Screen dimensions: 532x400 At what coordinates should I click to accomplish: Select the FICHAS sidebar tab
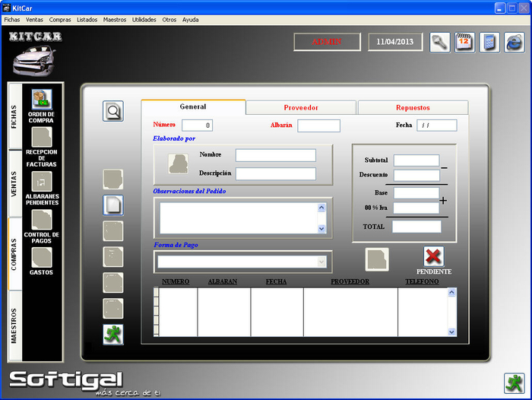pos(14,116)
